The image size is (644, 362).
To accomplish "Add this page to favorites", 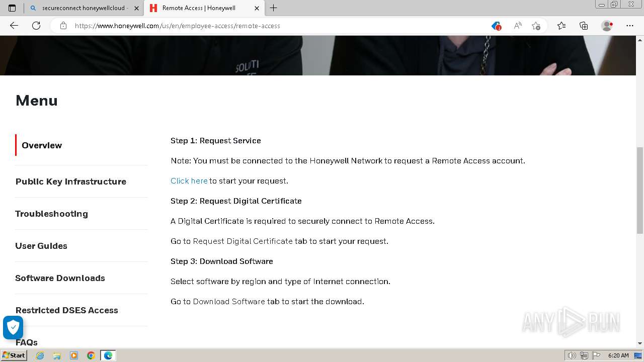I will coord(536,26).
